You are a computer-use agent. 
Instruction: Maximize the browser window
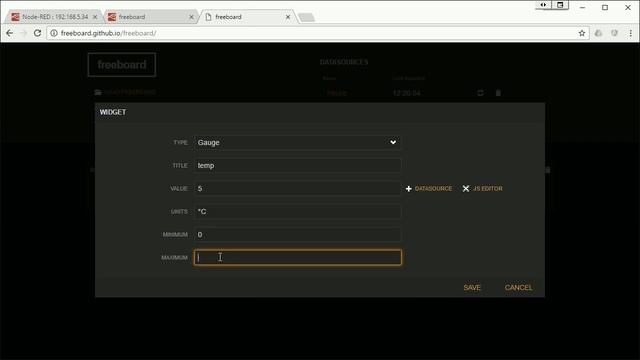605,7
